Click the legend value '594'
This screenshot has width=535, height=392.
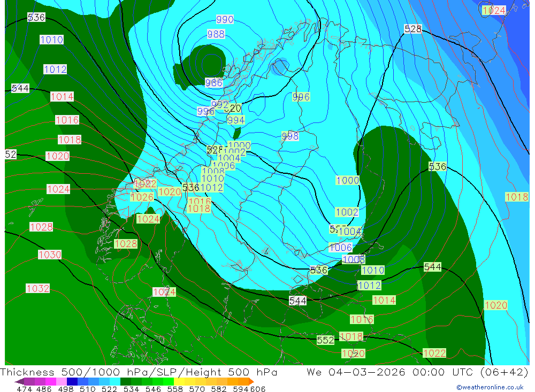click(x=241, y=389)
